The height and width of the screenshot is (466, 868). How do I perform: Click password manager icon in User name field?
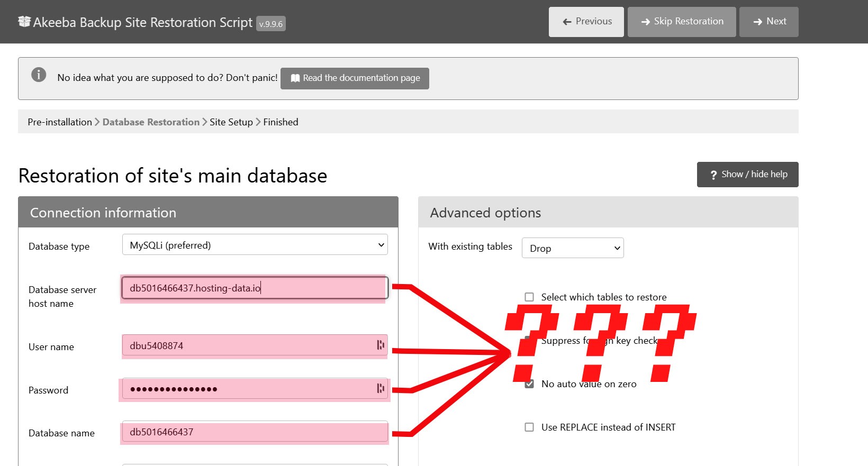tap(380, 345)
